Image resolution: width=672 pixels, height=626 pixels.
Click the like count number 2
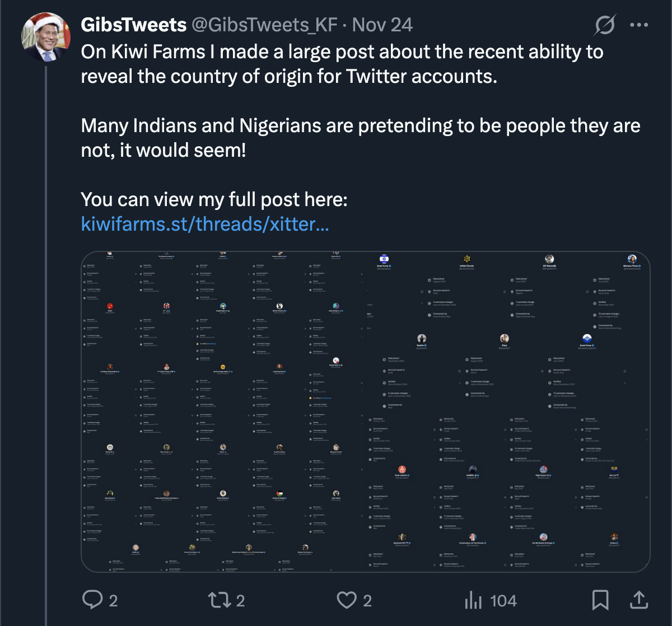(367, 601)
